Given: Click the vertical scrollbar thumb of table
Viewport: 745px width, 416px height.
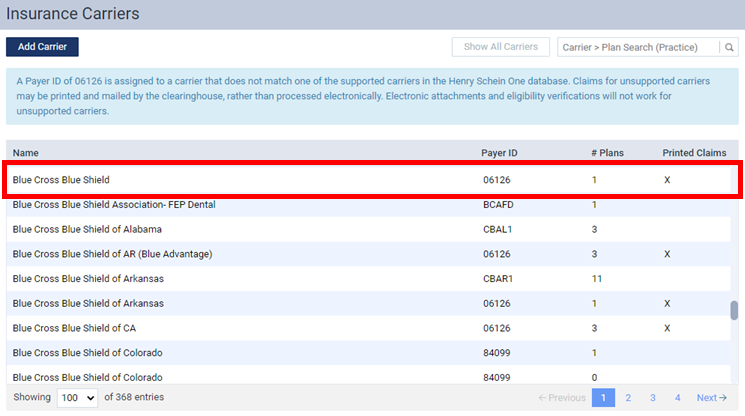Looking at the screenshot, I should (734, 311).
